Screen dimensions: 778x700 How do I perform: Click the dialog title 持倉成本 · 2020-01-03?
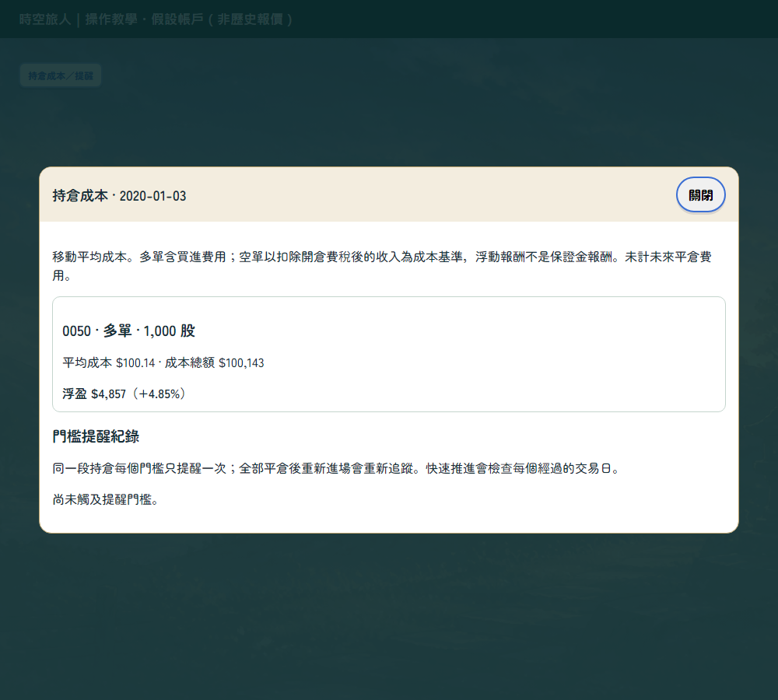click(x=119, y=196)
